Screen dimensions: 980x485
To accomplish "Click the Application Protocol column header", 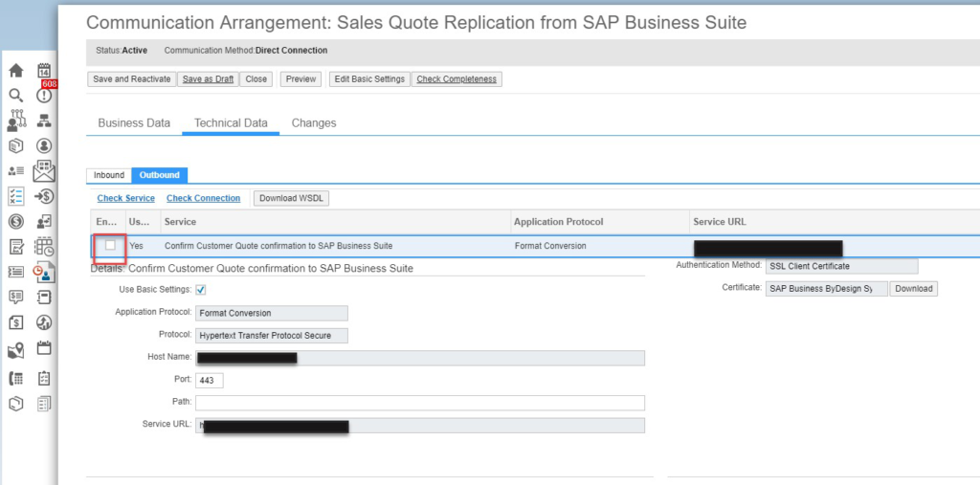I will (599, 222).
